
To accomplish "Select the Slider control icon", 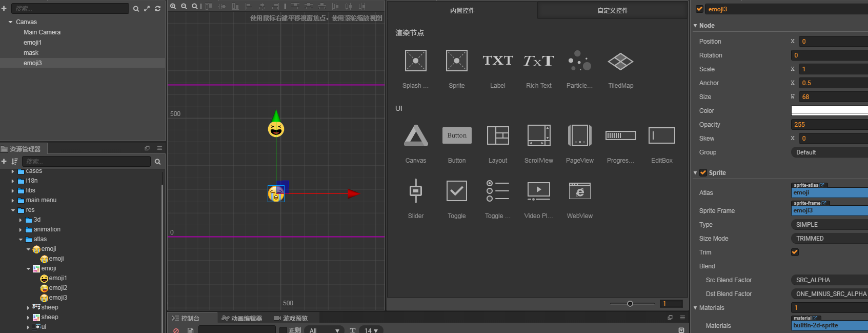I will [416, 191].
